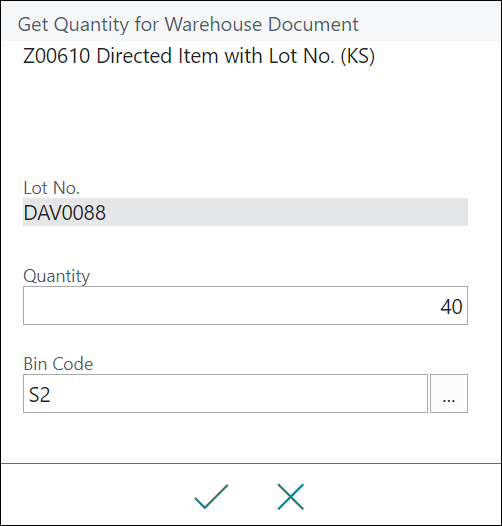Viewport: 502px width, 526px height.
Task: Open the Bin Code lookup ellipsis button
Action: point(449,393)
